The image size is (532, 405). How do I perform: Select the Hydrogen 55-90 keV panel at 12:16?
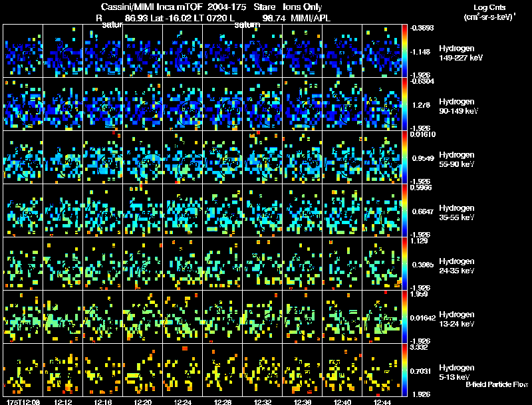click(103, 158)
